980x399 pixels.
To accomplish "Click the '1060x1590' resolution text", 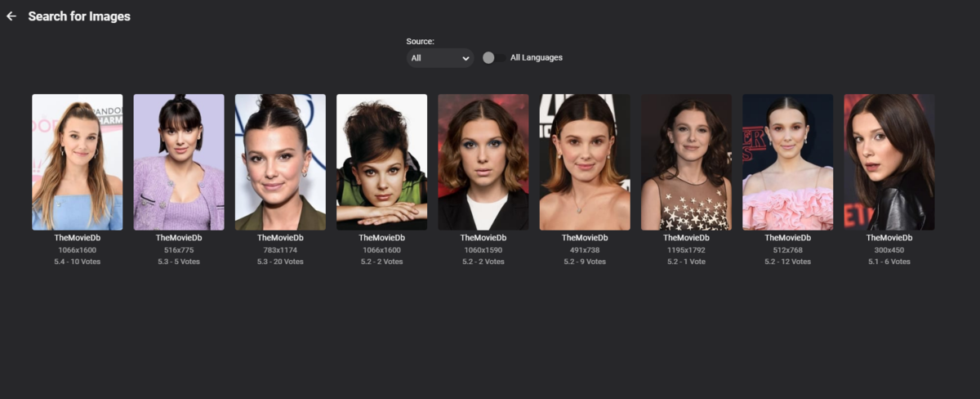I will click(483, 249).
